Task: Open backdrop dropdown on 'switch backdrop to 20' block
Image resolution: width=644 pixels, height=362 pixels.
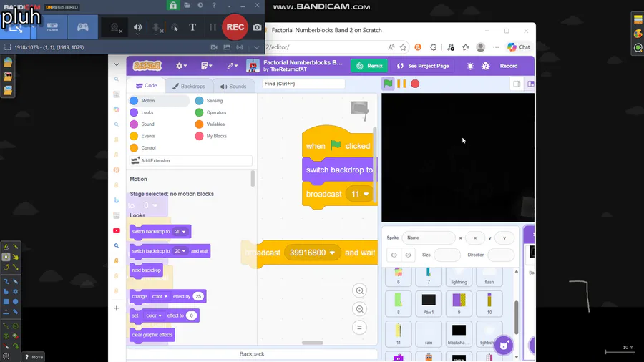Action: click(180, 232)
